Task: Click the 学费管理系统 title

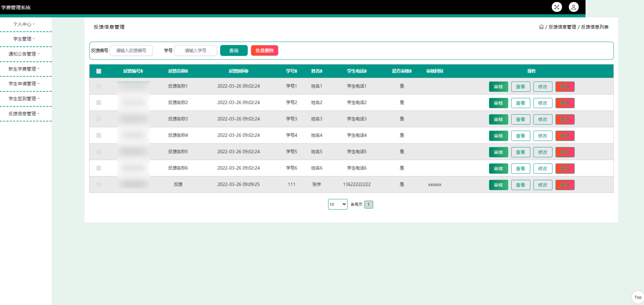Action: 16,7
